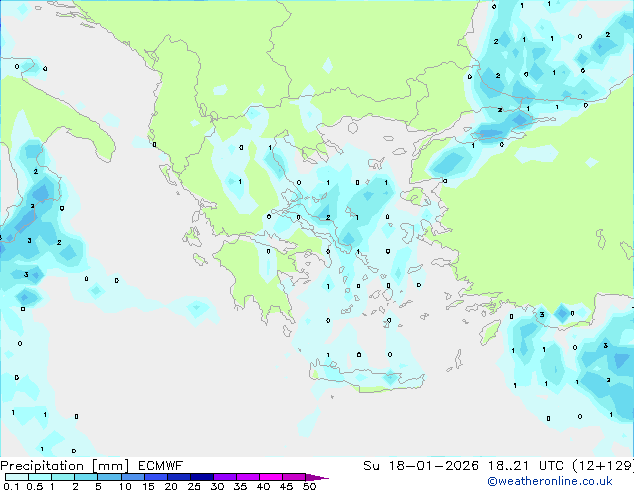
Task: Click legend label "50"
Action: tap(310, 486)
